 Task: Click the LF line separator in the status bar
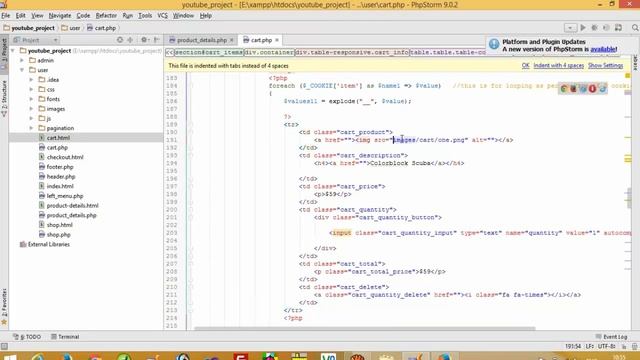click(589, 346)
